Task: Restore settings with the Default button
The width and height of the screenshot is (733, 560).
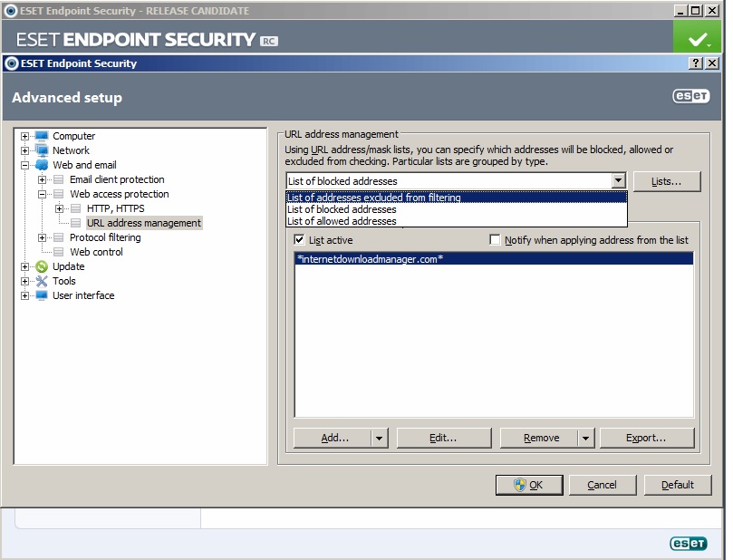Action: point(678,485)
